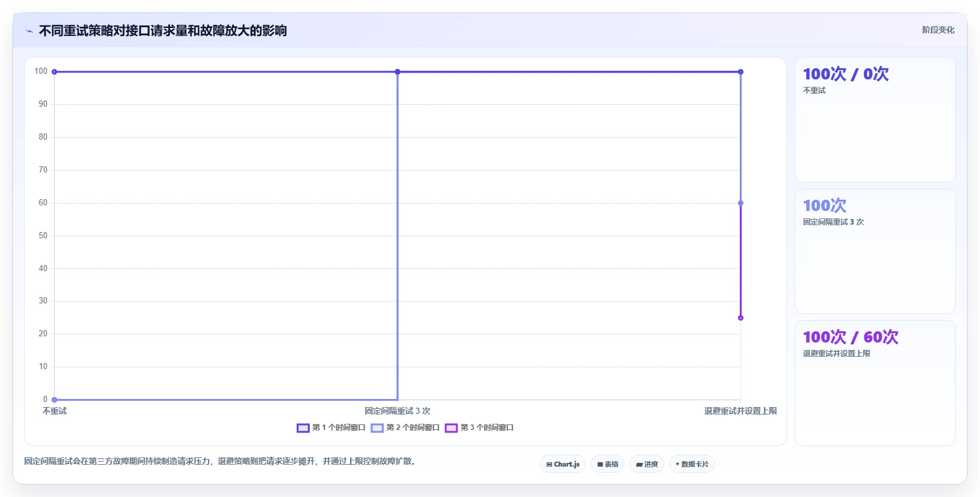Click the lightning icon beside the chart title

(x=29, y=31)
